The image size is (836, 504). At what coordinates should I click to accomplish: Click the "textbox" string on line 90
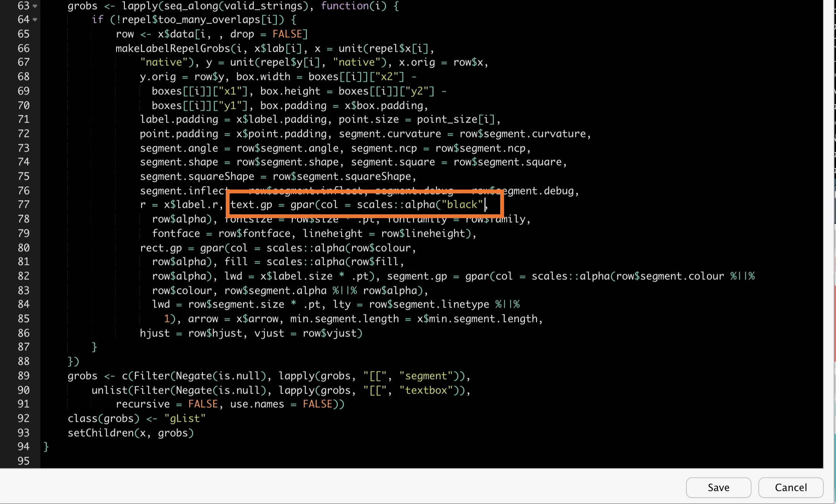(x=426, y=390)
